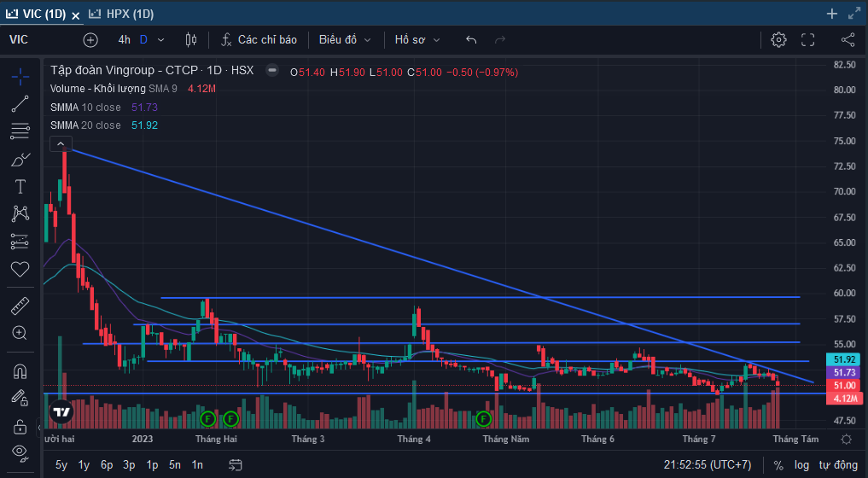
Task: Toggle percent scale mode
Action: tap(778, 465)
